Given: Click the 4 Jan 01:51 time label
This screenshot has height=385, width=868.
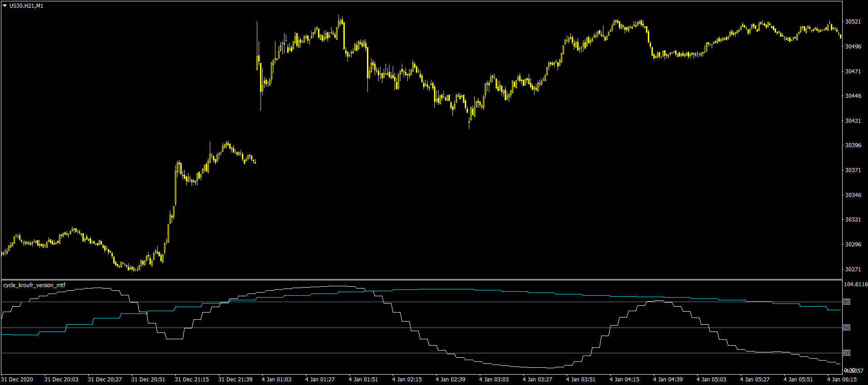Looking at the screenshot, I should coord(363,380).
